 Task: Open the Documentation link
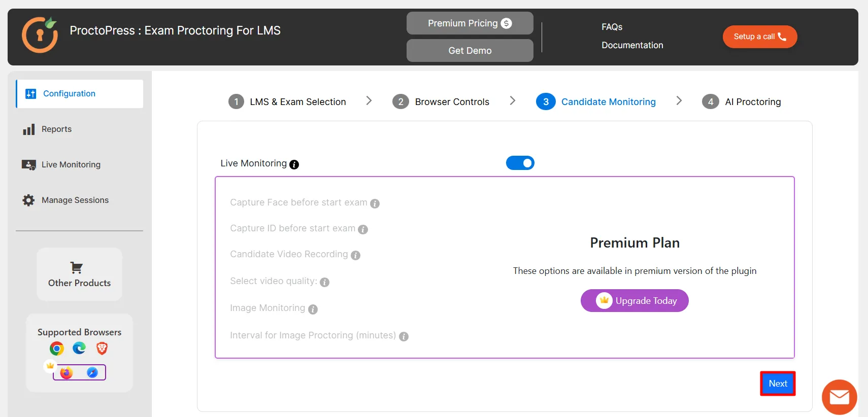click(x=632, y=45)
